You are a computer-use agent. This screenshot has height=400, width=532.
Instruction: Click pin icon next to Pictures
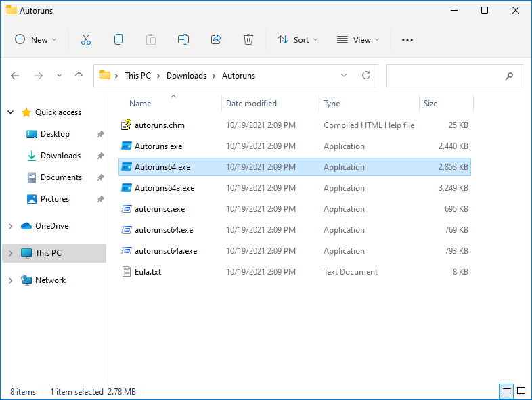pos(100,199)
